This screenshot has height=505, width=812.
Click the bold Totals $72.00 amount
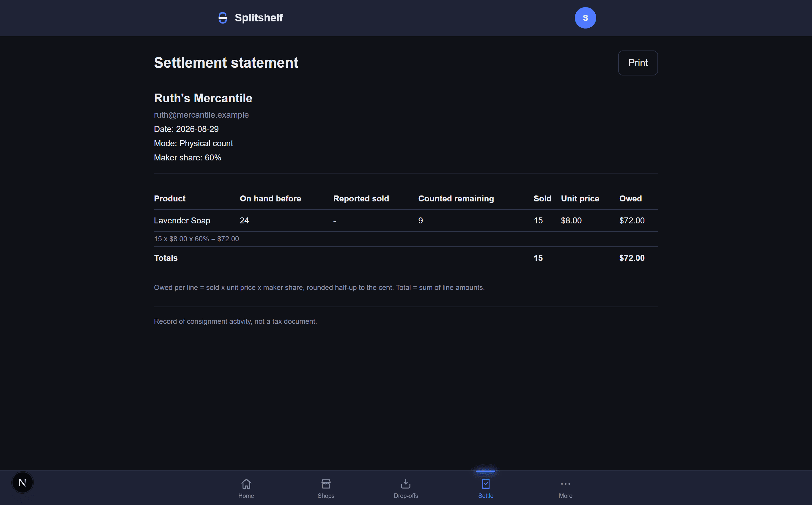(x=632, y=258)
